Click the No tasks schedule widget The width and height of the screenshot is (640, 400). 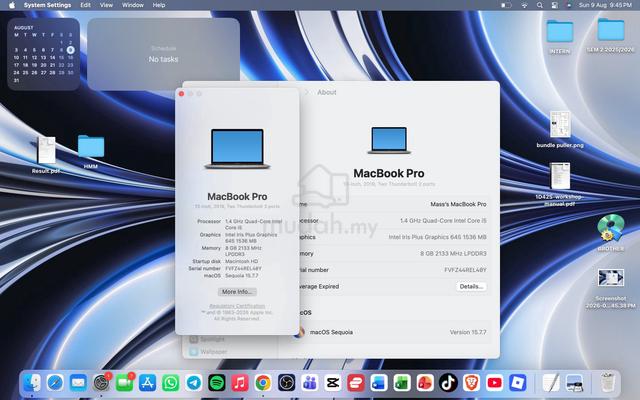[x=163, y=54]
